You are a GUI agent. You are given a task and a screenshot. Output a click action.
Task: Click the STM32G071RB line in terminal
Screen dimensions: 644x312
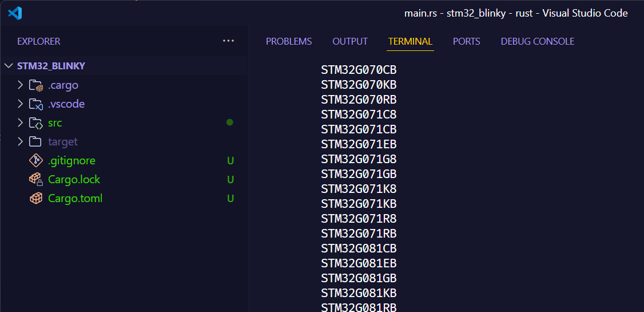pos(359,234)
